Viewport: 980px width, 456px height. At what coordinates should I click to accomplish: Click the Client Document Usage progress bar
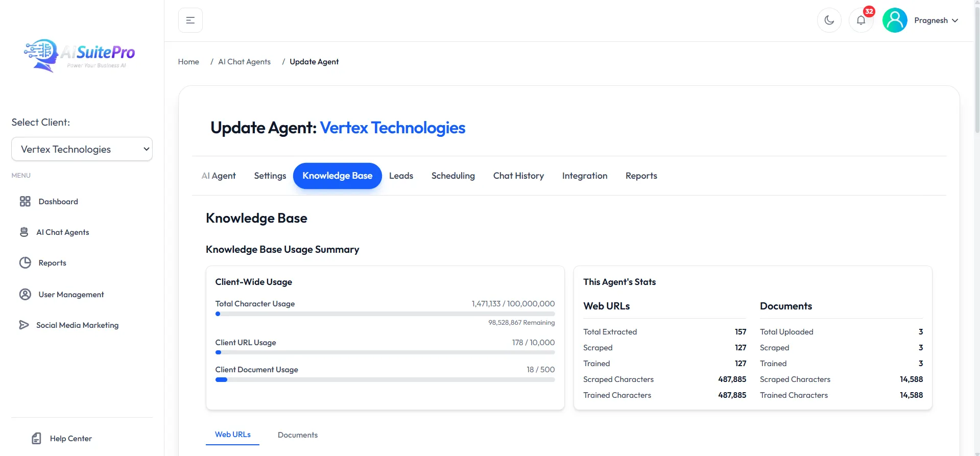pos(385,380)
